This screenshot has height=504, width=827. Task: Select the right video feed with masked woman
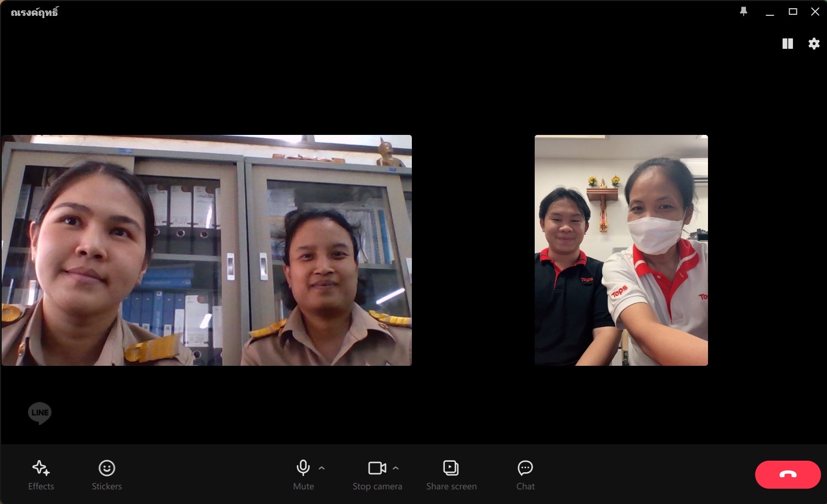point(621,250)
